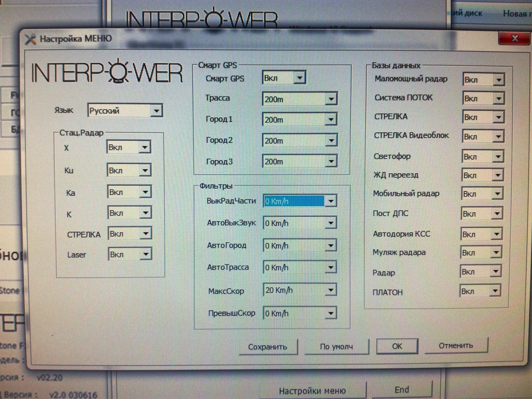
Task: Click the INTERPOWER logo in the dialog
Action: coord(107,71)
